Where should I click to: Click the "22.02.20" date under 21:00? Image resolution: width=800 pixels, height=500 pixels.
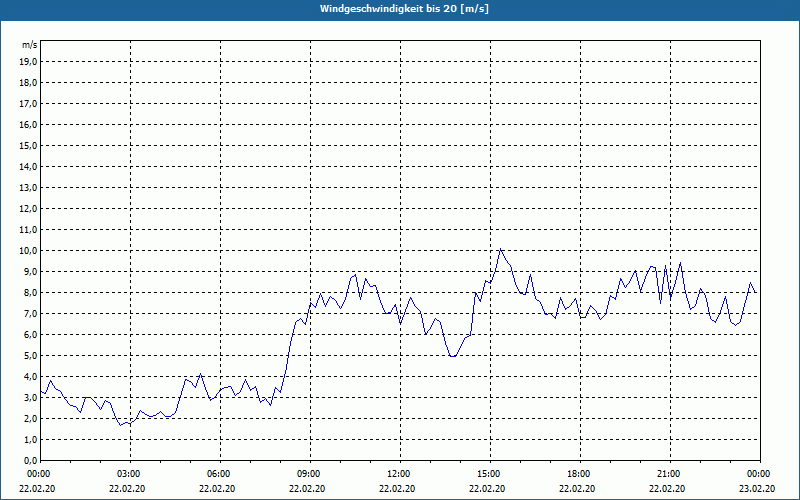click(x=667, y=489)
